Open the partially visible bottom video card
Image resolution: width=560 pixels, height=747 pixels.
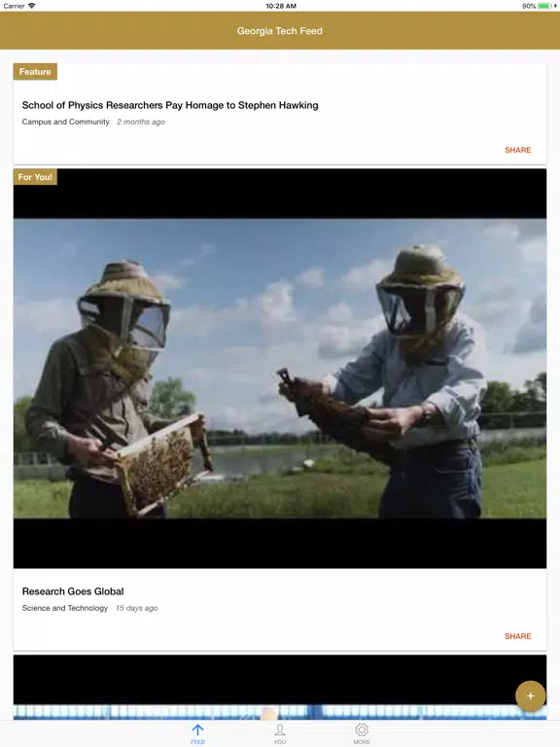click(280, 687)
